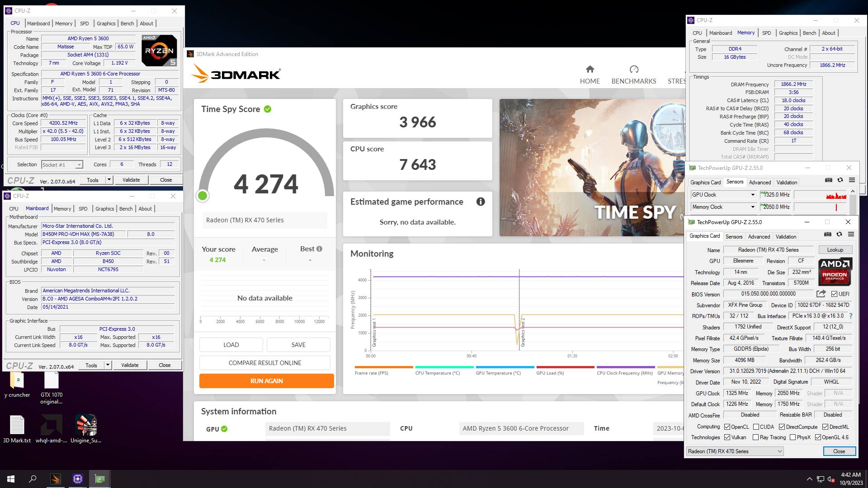
Task: Click the Estimated game performance info icon
Action: coord(481,202)
